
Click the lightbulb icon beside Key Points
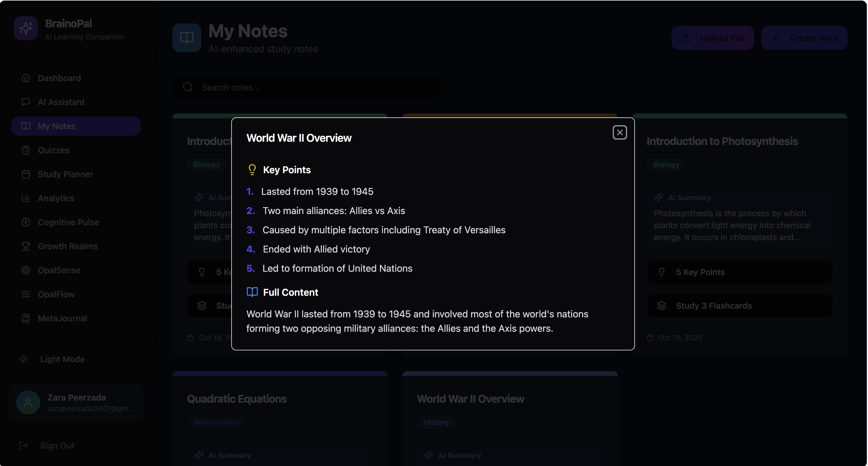point(252,169)
